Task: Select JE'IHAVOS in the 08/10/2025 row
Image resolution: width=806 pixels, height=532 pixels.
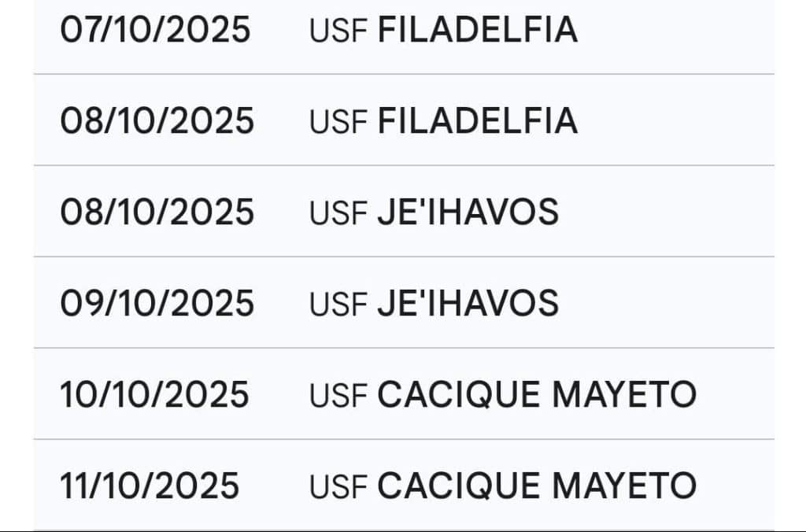Action: pyautogui.click(x=468, y=212)
